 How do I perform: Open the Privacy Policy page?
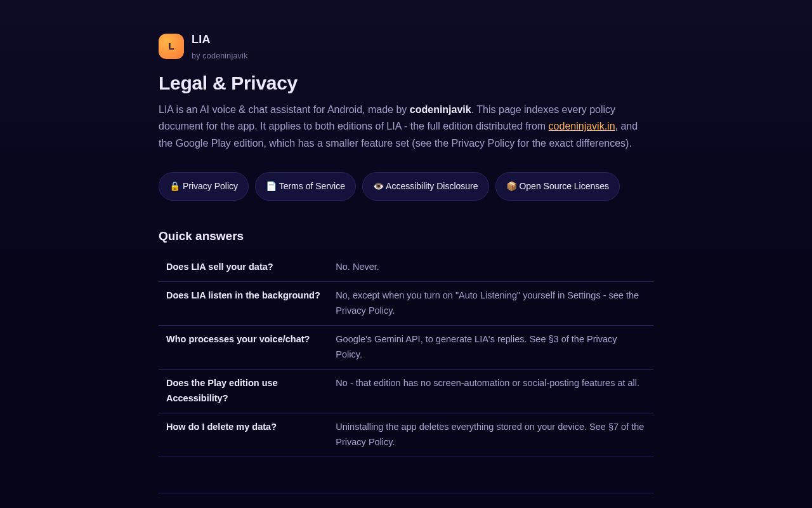pyautogui.click(x=204, y=186)
